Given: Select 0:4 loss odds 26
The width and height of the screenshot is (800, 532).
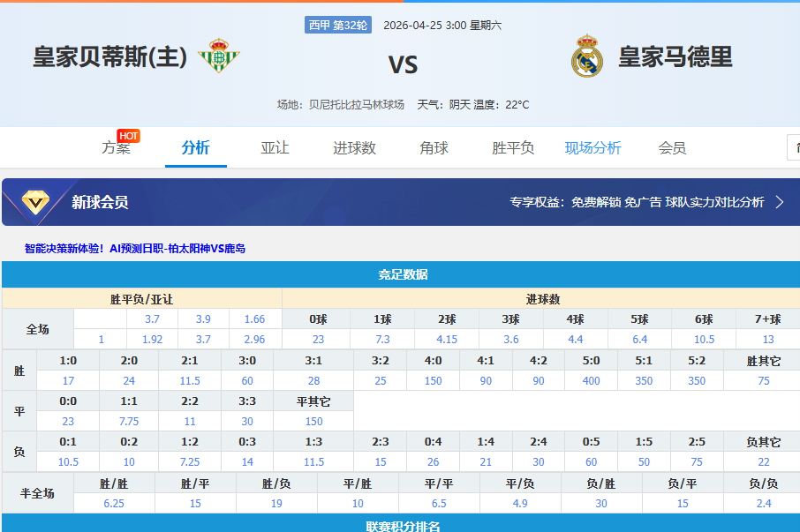Looking at the screenshot, I should tap(434, 462).
